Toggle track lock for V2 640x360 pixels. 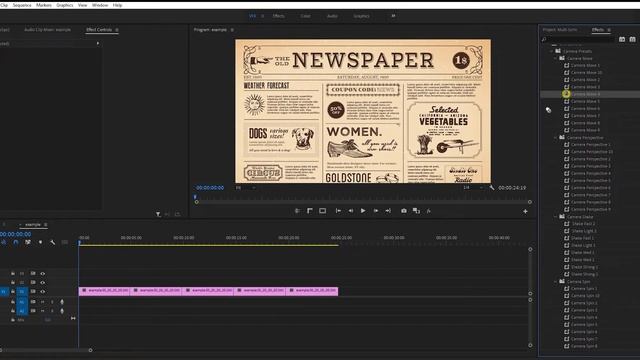coord(13,282)
